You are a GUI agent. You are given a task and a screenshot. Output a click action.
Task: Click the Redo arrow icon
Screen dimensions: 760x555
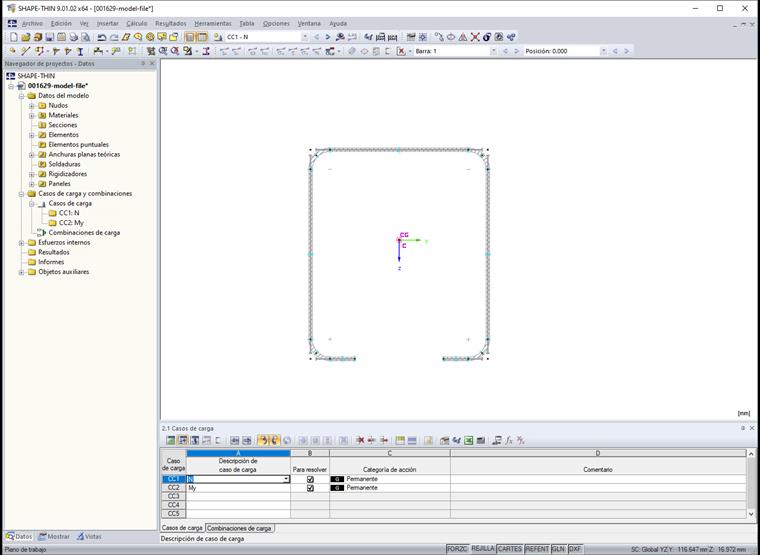point(114,37)
